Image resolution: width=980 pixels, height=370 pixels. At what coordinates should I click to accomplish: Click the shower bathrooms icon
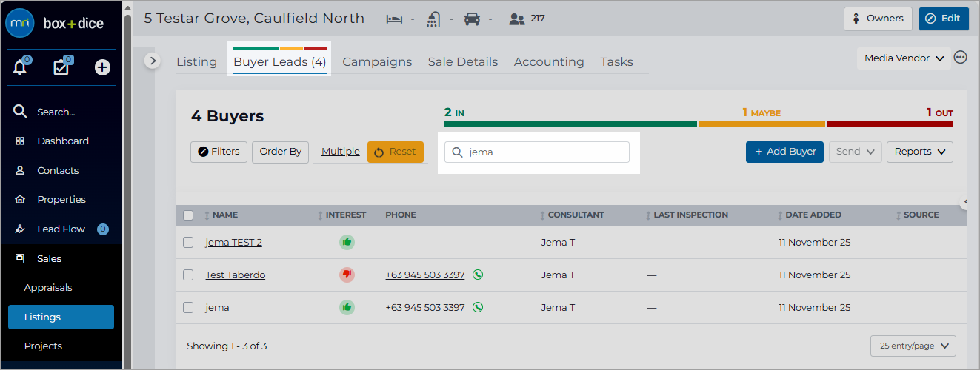[433, 19]
